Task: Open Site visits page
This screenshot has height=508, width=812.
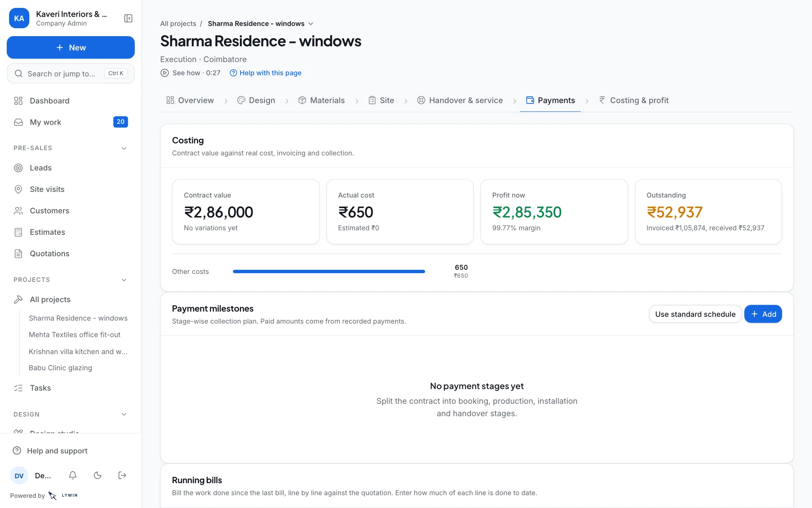Action: pyautogui.click(x=71, y=189)
